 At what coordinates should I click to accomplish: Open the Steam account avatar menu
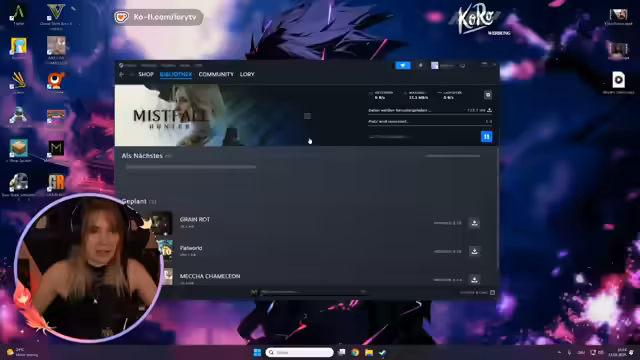tap(435, 66)
